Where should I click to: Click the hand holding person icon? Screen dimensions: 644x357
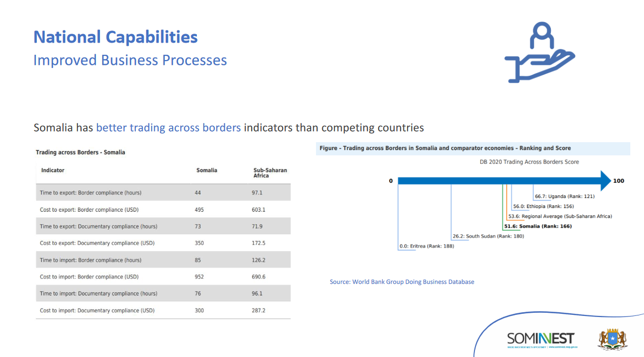point(539,53)
